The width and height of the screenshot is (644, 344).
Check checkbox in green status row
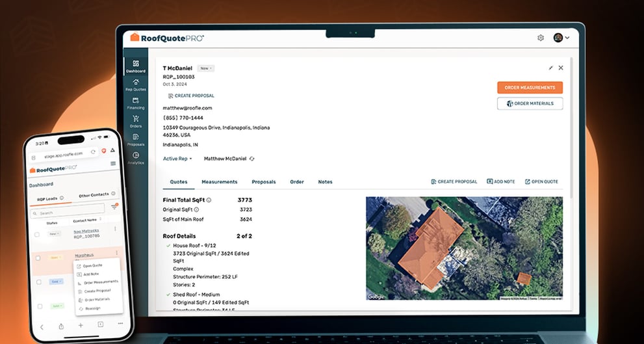tap(40, 306)
